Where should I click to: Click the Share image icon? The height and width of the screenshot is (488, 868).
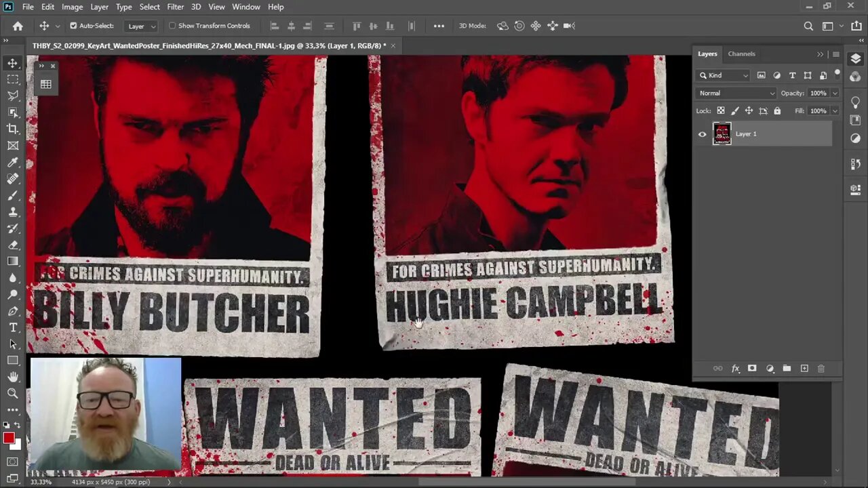coord(856,26)
